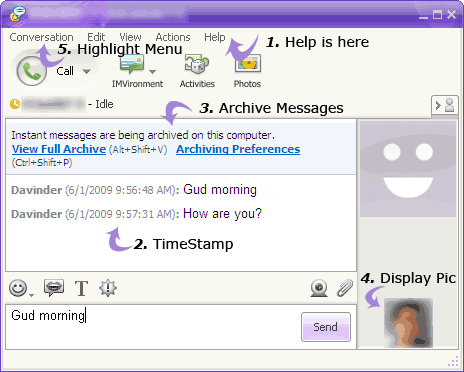Click your own display picture thumbnail
The width and height of the screenshot is (464, 372).
[x=409, y=323]
